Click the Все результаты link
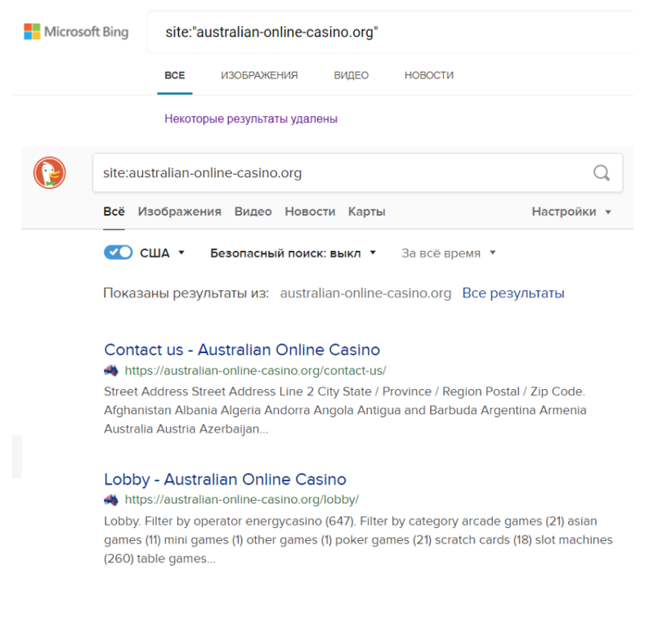This screenshot has height=626, width=672. pos(513,293)
